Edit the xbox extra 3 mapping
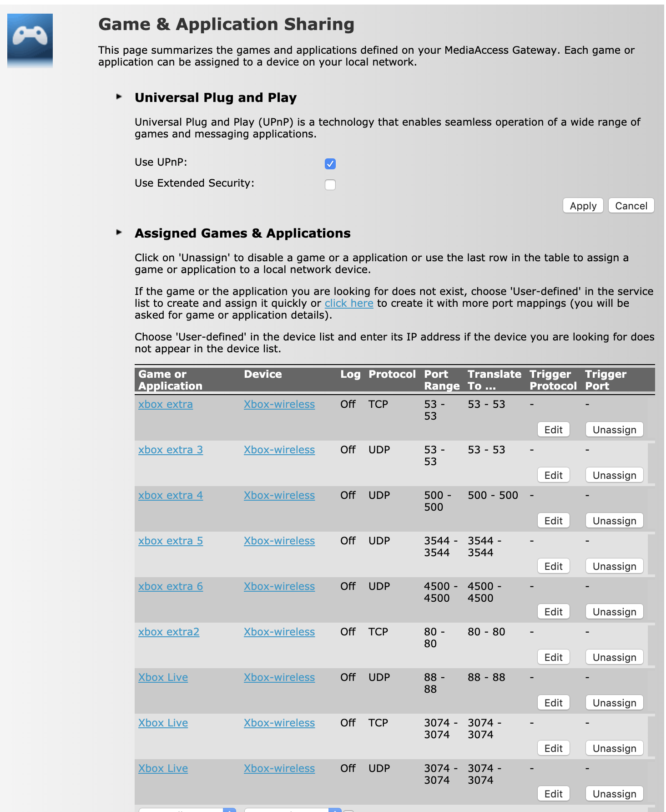The height and width of the screenshot is (812, 666). pos(554,475)
